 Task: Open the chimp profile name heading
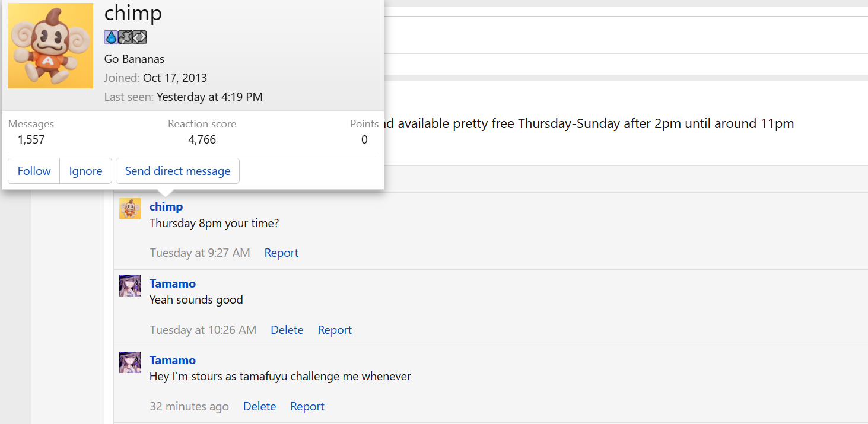[133, 13]
